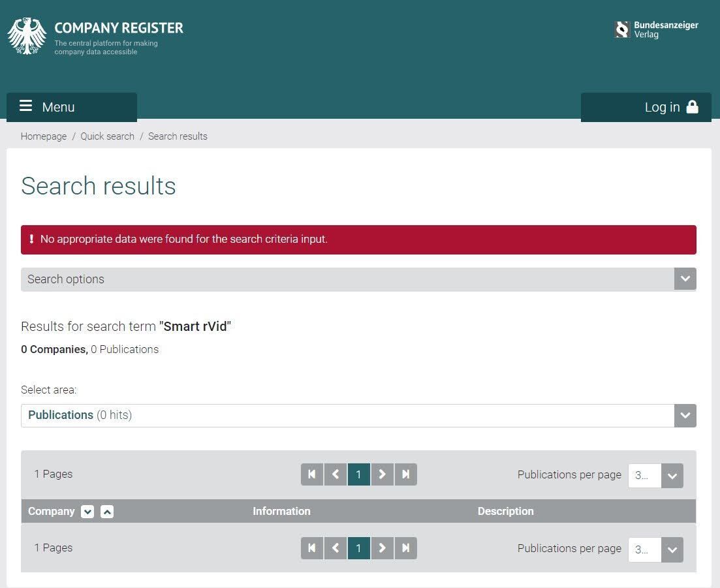The width and height of the screenshot is (720, 588).
Task: Open Quick search breadcrumb link
Action: coord(107,136)
